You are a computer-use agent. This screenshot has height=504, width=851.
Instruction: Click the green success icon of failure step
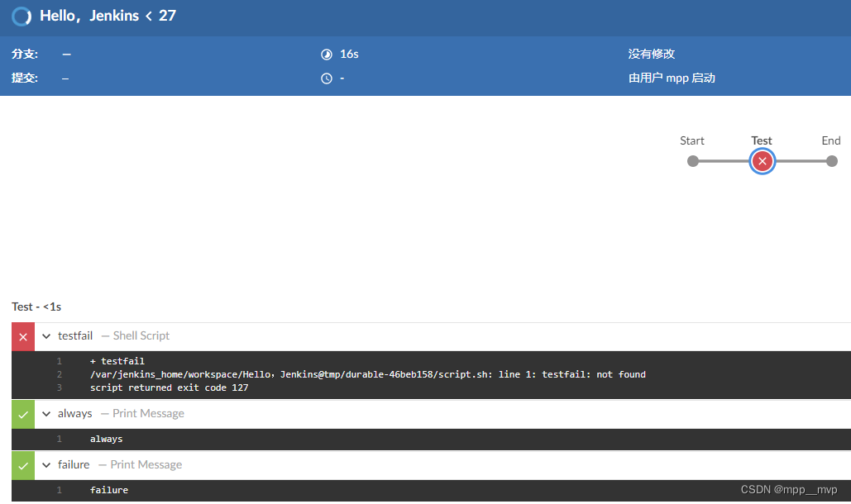point(23,465)
